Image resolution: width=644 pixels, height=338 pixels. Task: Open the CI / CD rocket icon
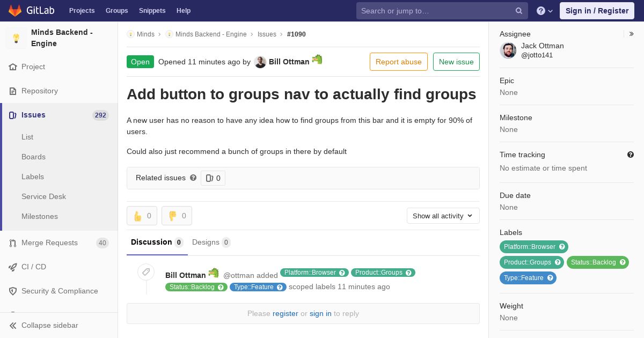point(13,267)
